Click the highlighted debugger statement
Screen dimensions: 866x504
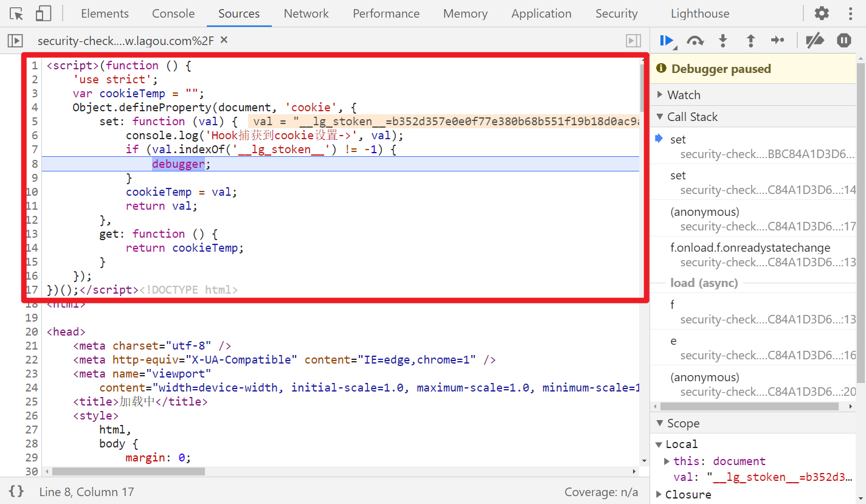point(178,164)
